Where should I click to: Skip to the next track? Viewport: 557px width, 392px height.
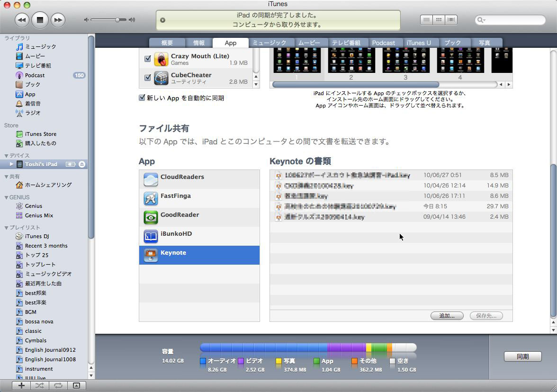[x=58, y=20]
